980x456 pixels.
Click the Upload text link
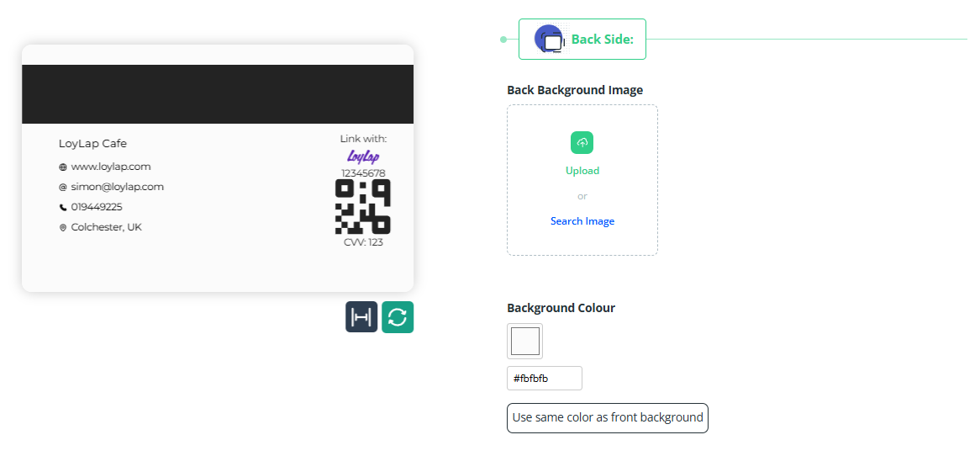click(x=582, y=171)
